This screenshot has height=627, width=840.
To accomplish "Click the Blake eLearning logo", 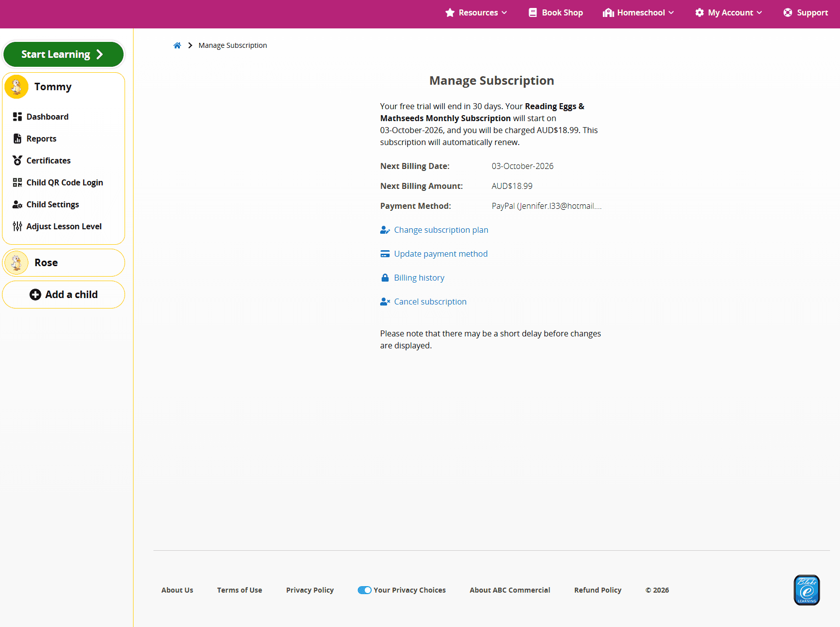I will (807, 590).
